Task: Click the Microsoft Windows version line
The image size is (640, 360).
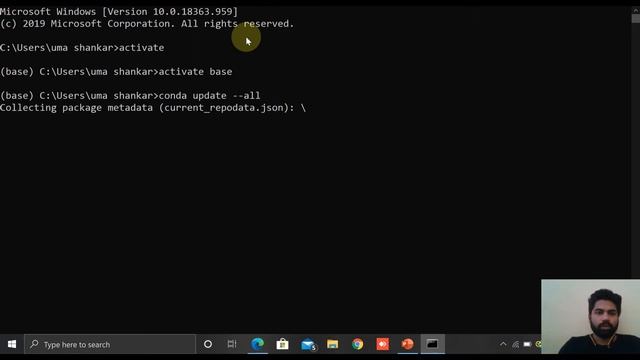Action: coord(119,12)
